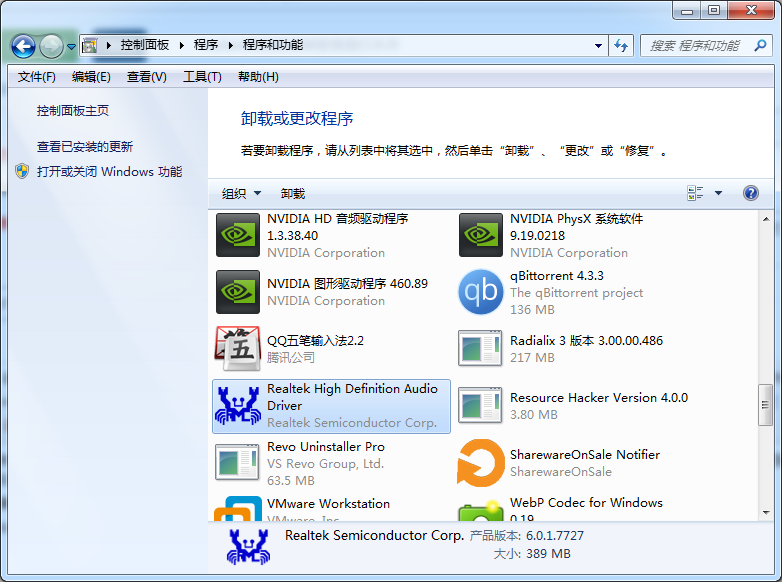
Task: Open the 文件(F) menu
Action: point(37,77)
